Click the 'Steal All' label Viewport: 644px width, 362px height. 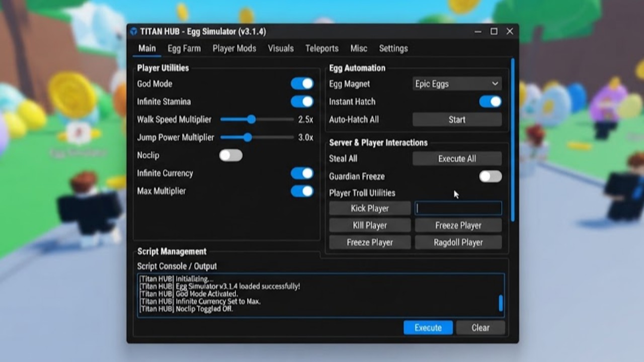(x=343, y=159)
